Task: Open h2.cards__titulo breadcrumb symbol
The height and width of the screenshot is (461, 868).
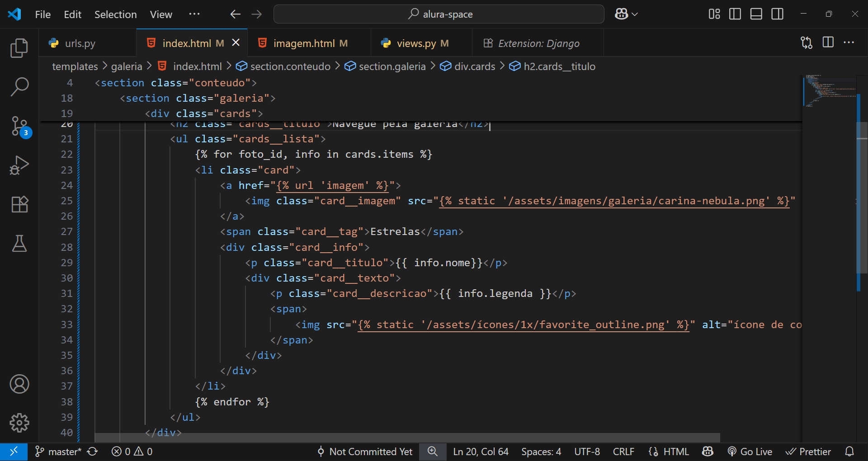Action: 559,66
